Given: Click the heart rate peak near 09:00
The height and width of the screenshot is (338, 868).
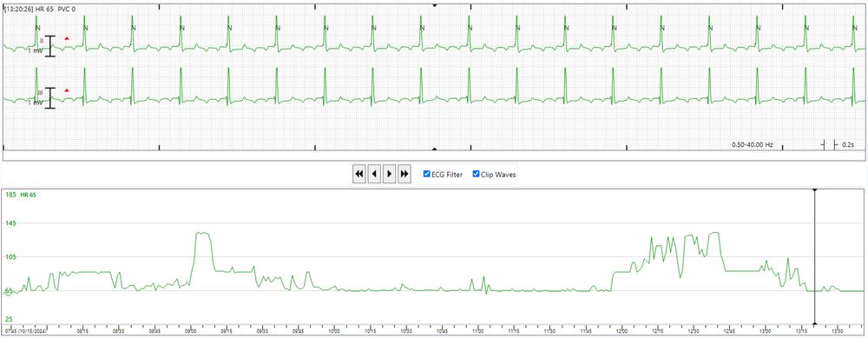Looking at the screenshot, I should (202, 233).
